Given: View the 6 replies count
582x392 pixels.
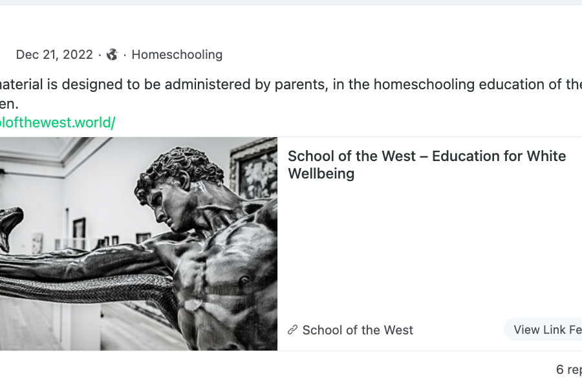Looking at the screenshot, I should point(568,369).
